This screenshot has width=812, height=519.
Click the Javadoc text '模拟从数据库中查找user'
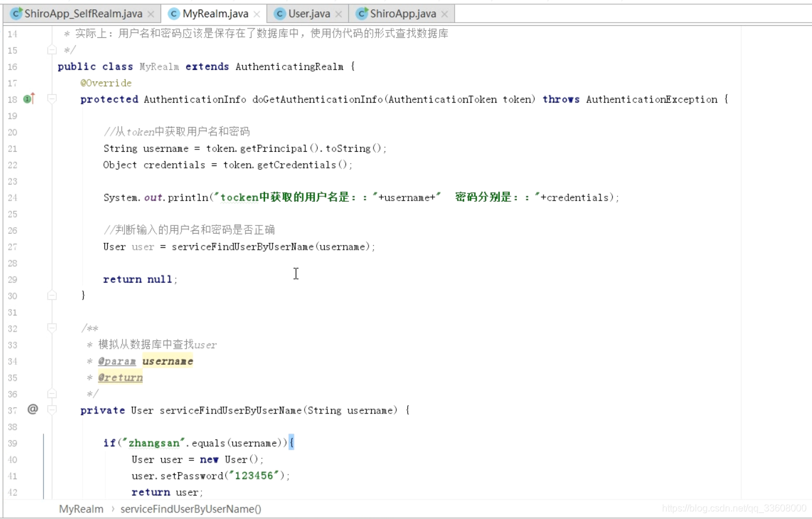158,345
